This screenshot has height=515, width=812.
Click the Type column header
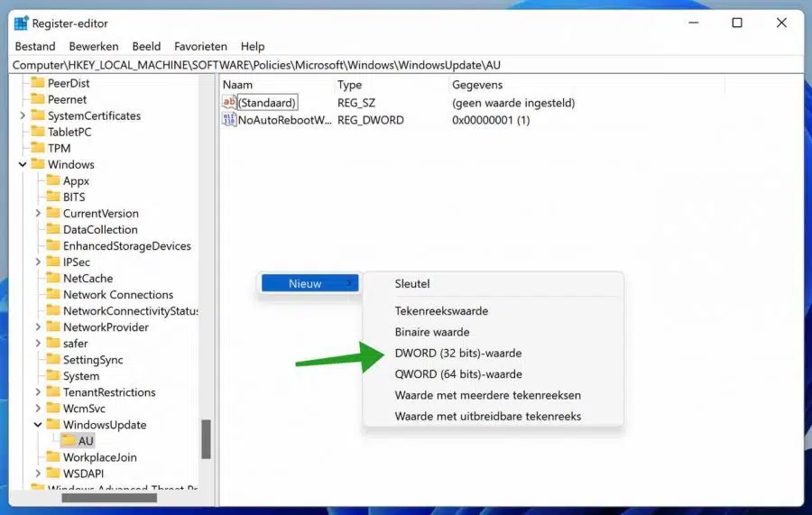392,85
